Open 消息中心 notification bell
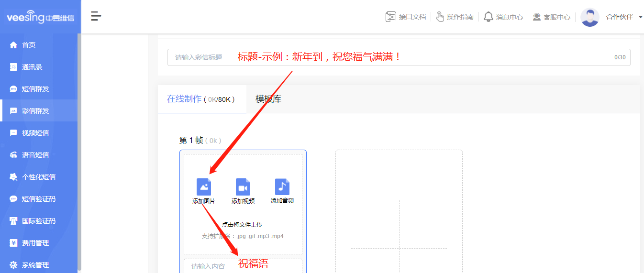Screen dimensions: 644x273 (488, 17)
